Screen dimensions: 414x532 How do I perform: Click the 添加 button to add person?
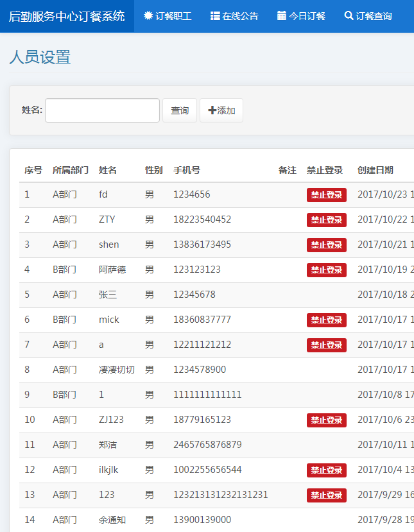(221, 110)
